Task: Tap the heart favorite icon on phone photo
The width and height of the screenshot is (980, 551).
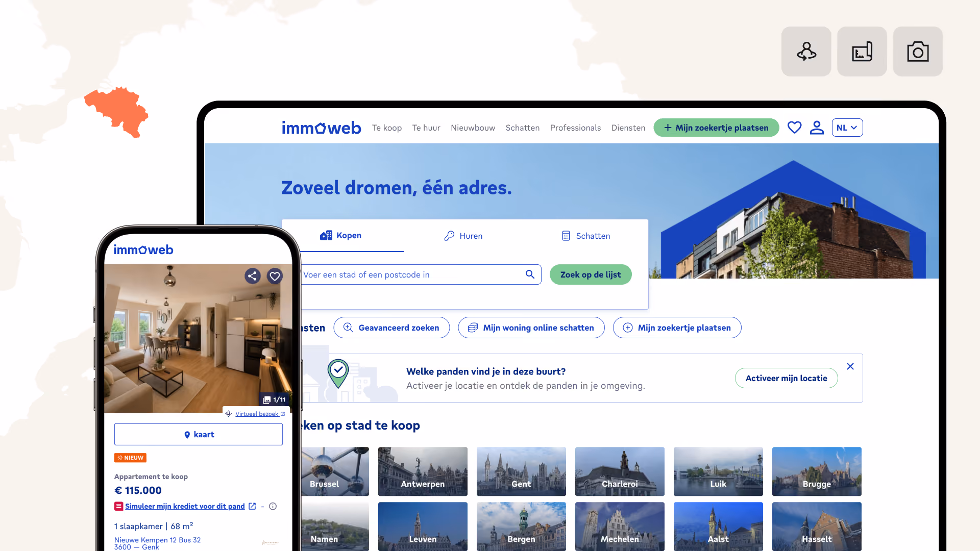Action: (x=275, y=276)
